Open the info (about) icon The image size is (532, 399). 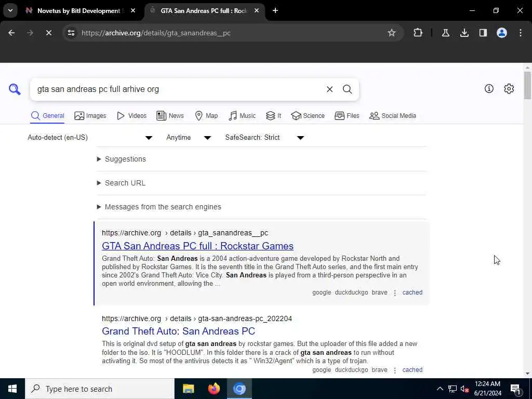point(489,88)
